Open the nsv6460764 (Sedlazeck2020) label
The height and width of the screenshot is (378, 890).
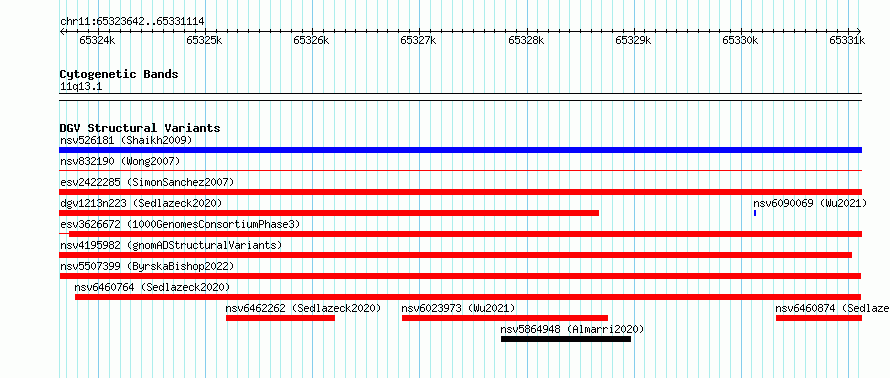click(152, 287)
